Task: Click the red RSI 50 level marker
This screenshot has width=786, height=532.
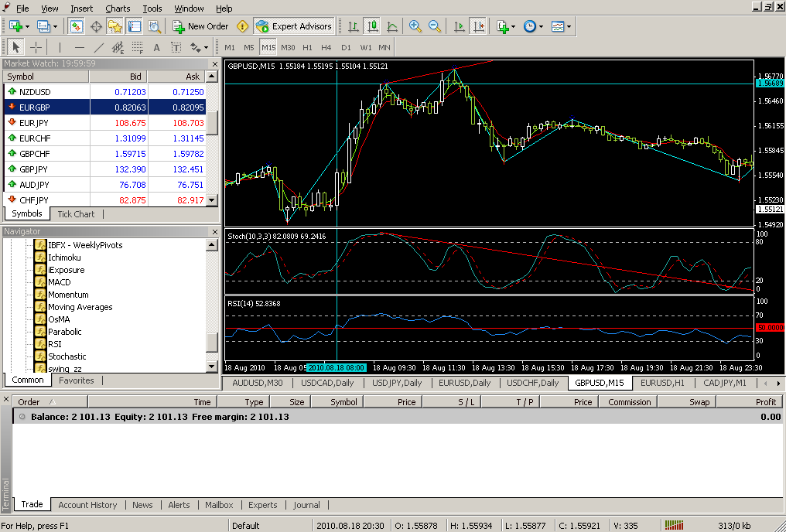Action: coord(769,328)
